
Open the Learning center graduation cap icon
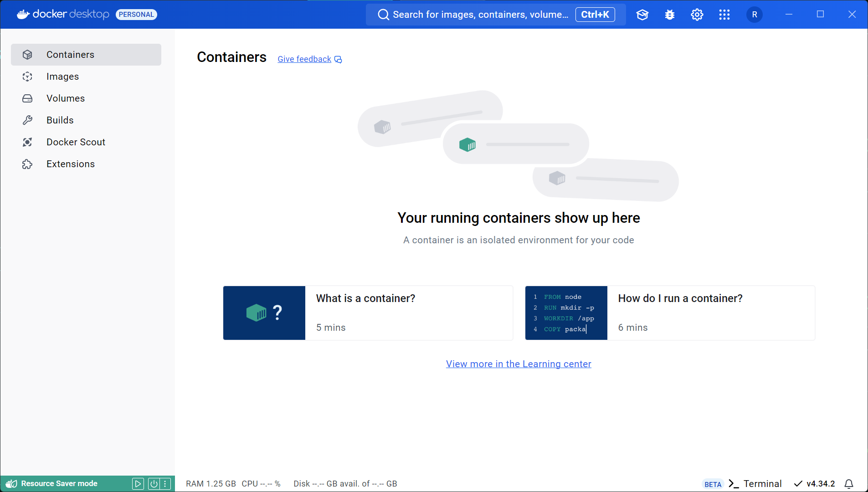coord(642,14)
